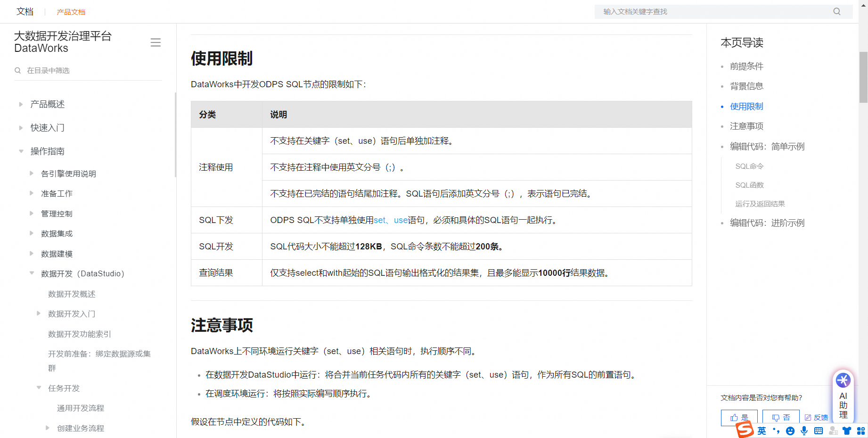Image resolution: width=868 pixels, height=438 pixels.
Task: Click the search magnifier icon in the top bar
Action: pos(837,11)
